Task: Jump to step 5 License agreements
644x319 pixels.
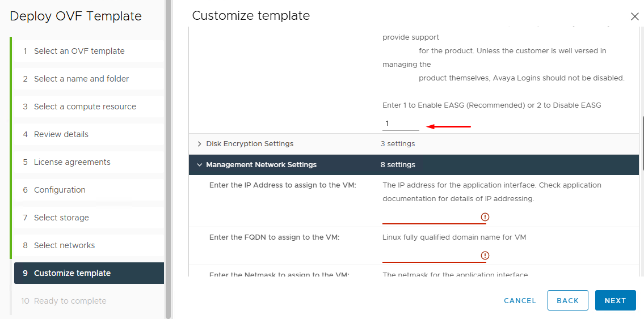Action: click(x=72, y=162)
